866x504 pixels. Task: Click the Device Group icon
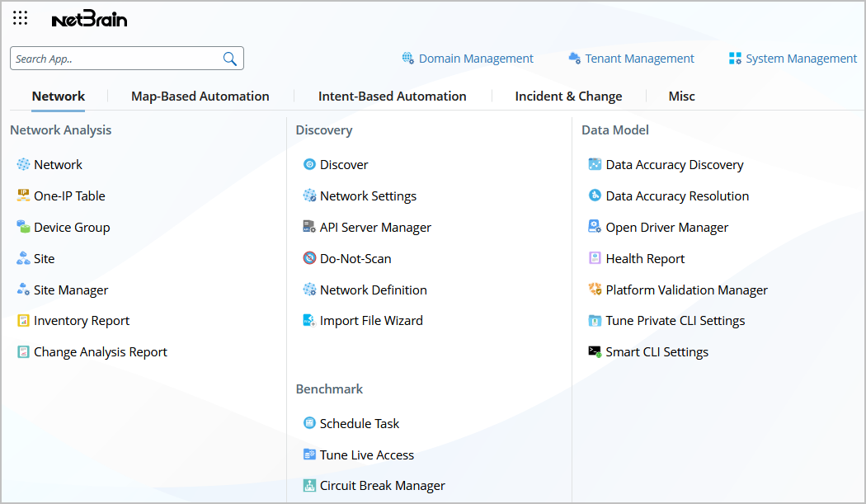click(x=23, y=227)
